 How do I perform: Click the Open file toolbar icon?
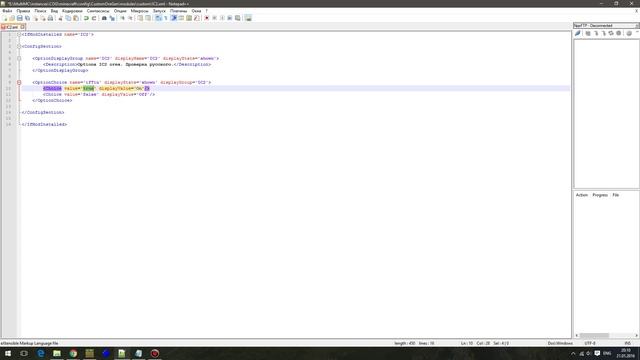(x=12, y=18)
